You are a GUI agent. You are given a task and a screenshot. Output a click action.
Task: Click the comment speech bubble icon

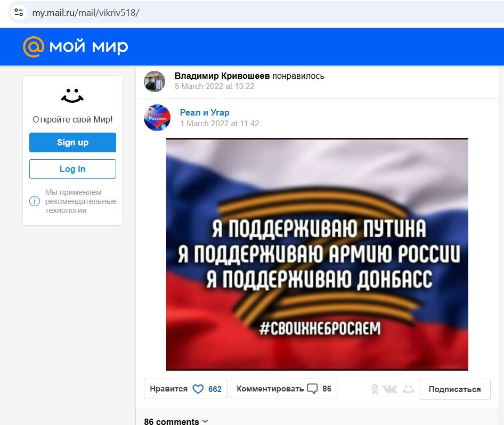click(312, 389)
